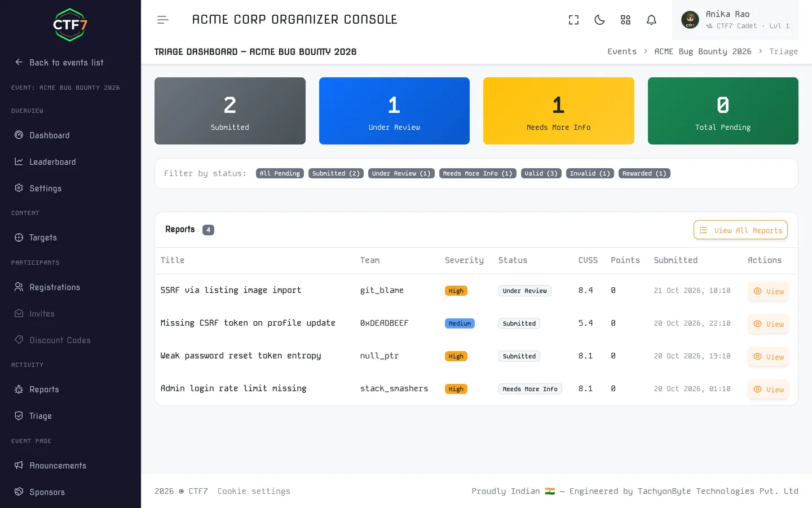Click the Needs More Info summary card
The width and height of the screenshot is (812, 508).
pos(559,111)
